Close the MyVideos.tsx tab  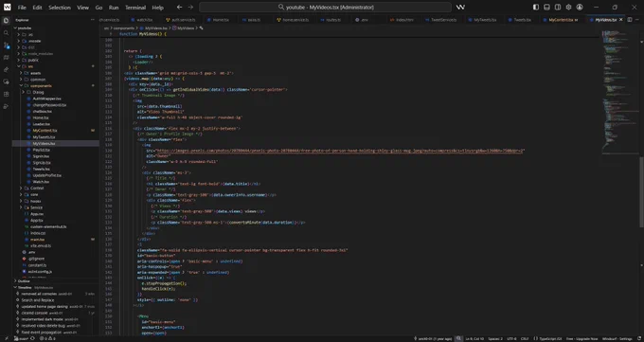[x=620, y=19]
